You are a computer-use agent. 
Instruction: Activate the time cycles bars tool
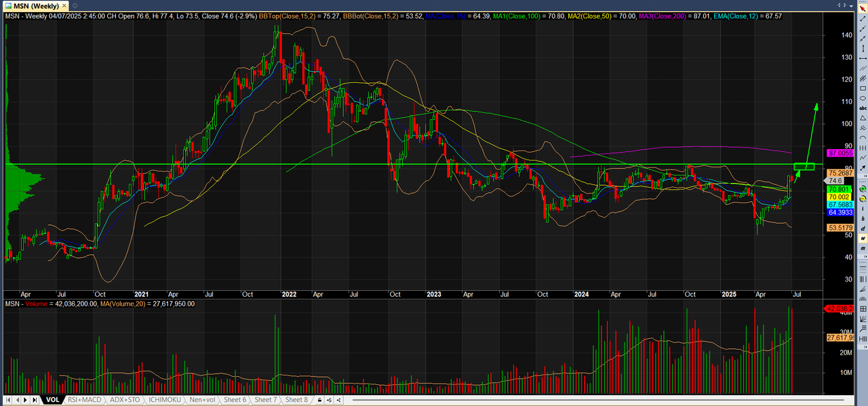click(863, 338)
